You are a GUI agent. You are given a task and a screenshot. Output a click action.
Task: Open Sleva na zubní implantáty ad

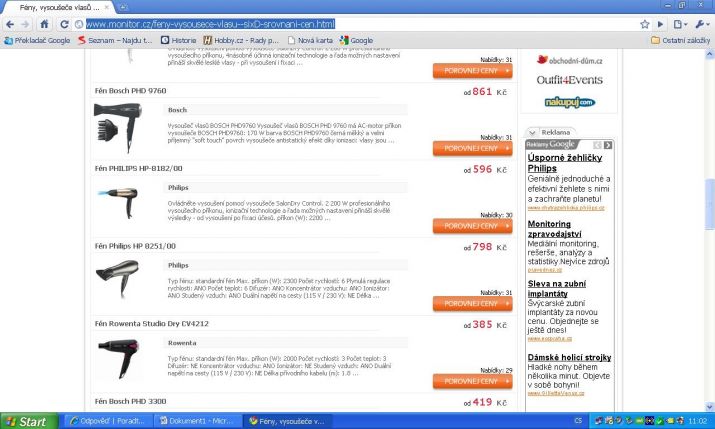[556, 289]
